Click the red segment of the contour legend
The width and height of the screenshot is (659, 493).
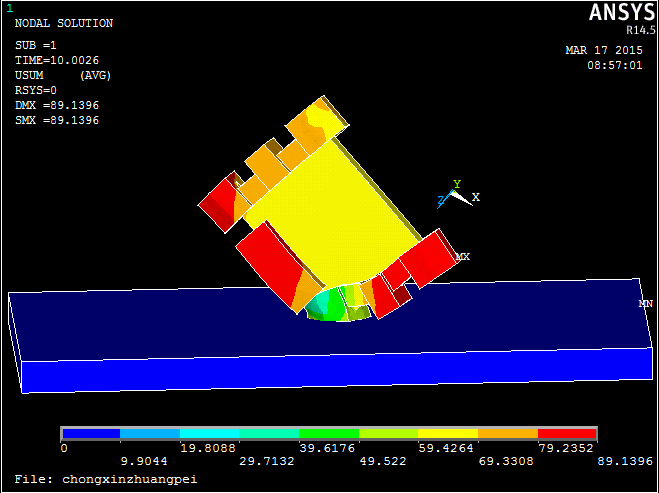tap(567, 434)
